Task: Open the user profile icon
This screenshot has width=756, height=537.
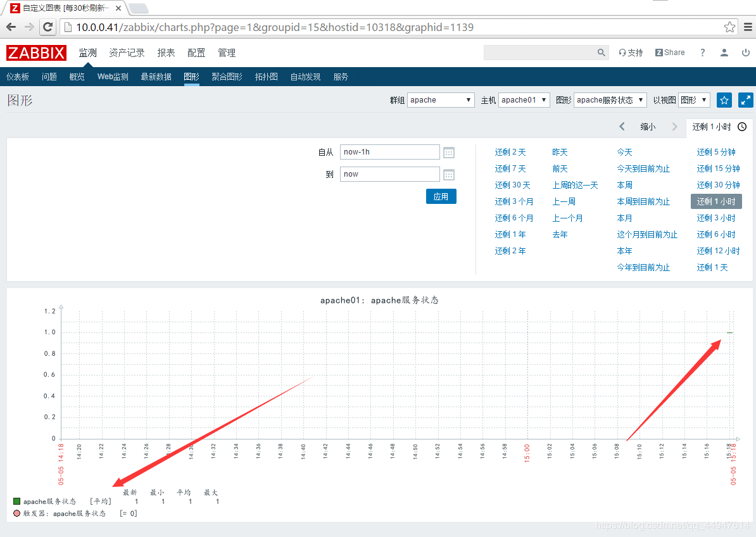Action: pyautogui.click(x=724, y=53)
